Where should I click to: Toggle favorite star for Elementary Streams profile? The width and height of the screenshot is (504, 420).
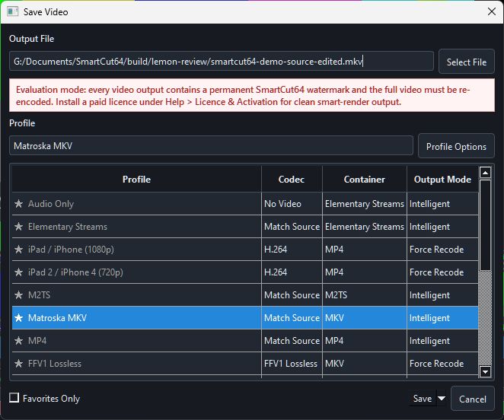coord(18,227)
